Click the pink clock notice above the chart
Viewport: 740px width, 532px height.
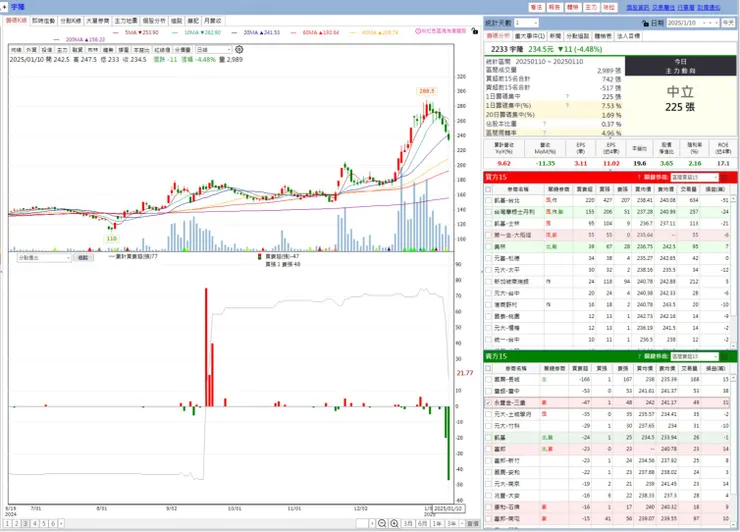[x=441, y=31]
